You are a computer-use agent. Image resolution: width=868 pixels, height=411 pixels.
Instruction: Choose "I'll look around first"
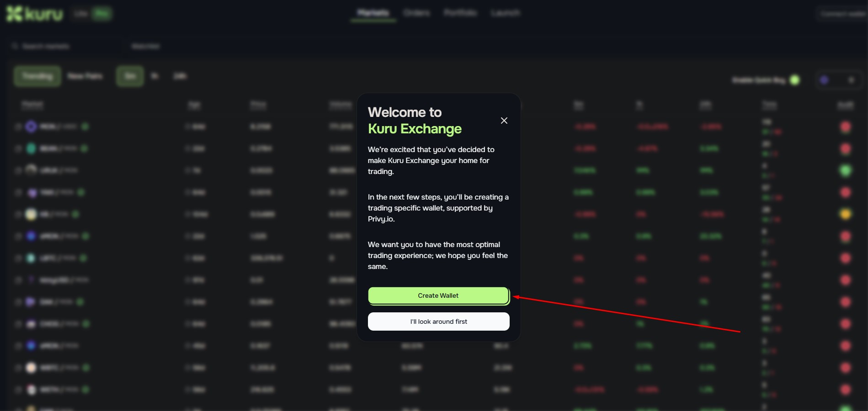[438, 321]
